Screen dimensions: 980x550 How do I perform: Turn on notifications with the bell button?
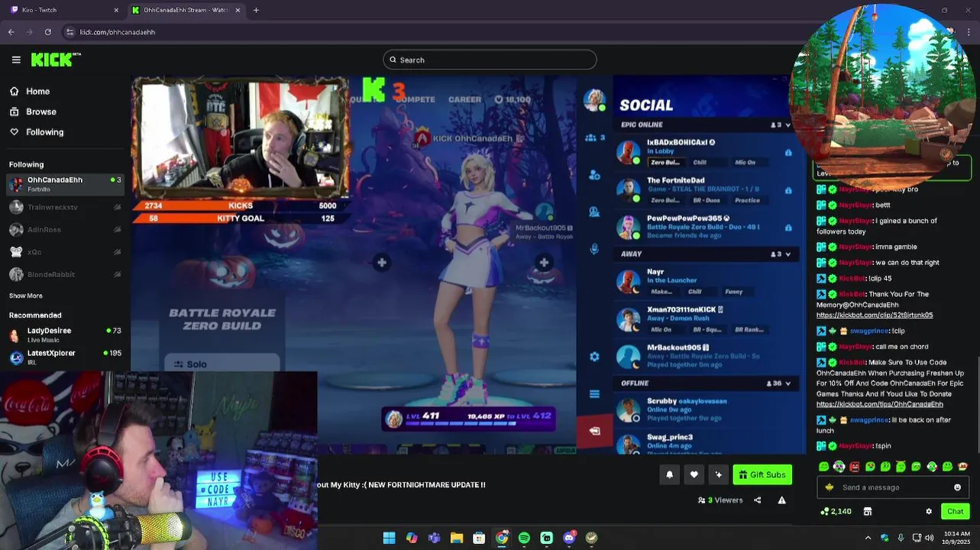[x=670, y=474]
